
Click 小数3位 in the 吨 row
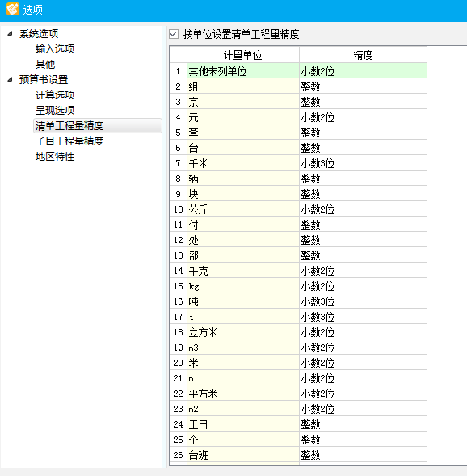(318, 301)
